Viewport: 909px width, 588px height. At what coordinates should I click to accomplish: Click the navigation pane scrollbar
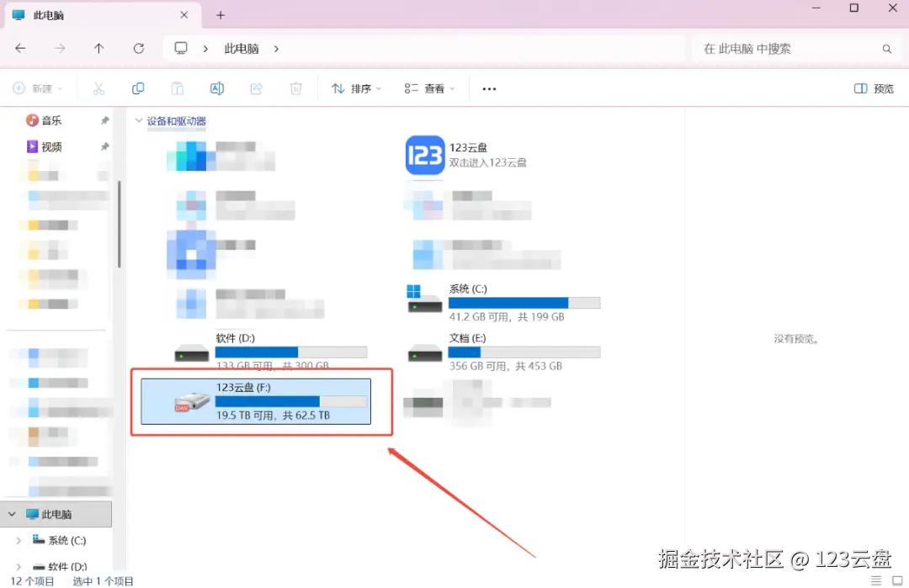tap(120, 225)
